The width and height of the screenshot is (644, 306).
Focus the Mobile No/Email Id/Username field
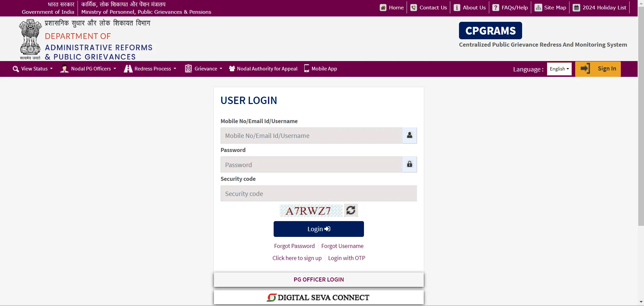coord(312,136)
